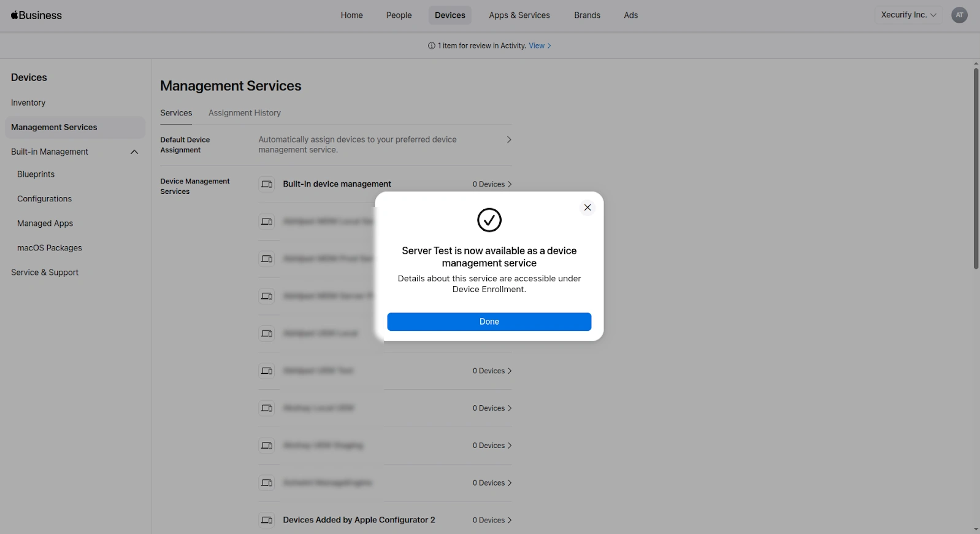Open Configurations in the sidebar
This screenshot has height=534, width=980.
(45, 199)
